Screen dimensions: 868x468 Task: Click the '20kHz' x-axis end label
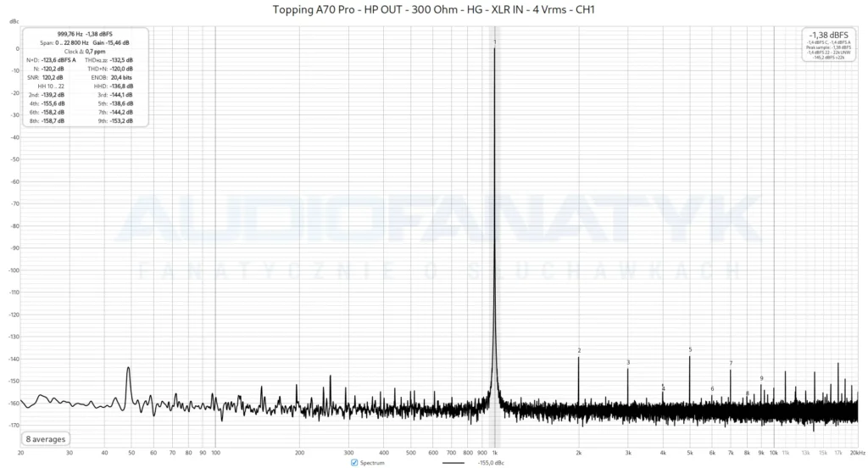858,453
